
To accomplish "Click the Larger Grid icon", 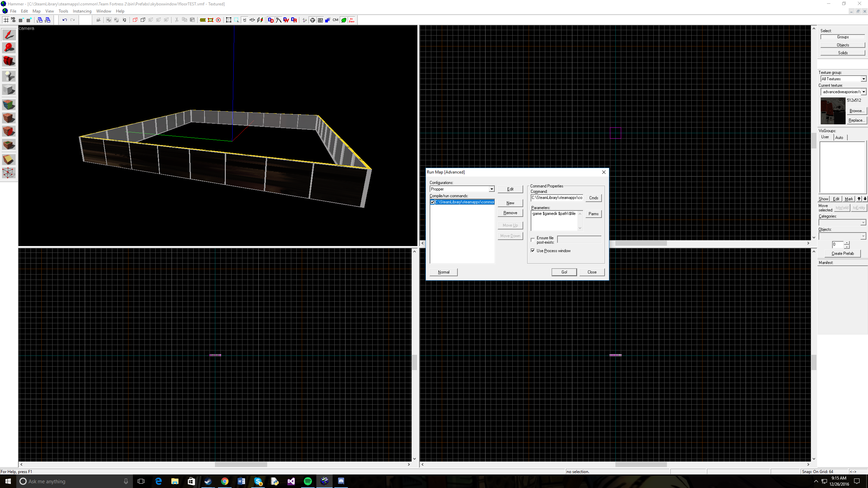I will [29, 20].
